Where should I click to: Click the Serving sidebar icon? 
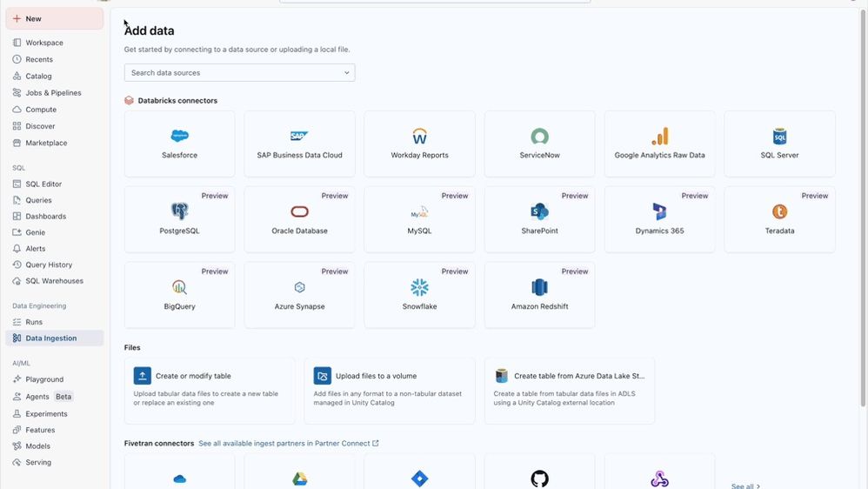pos(17,462)
